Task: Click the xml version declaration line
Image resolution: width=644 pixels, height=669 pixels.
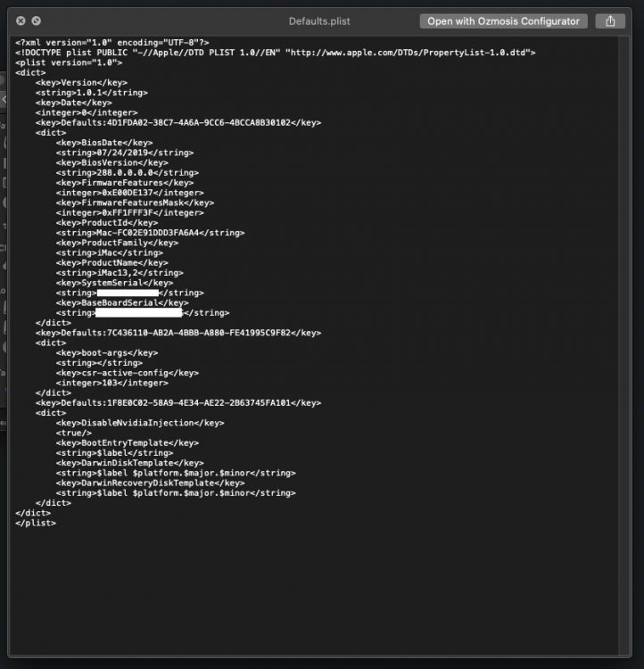Action: [x=112, y=43]
